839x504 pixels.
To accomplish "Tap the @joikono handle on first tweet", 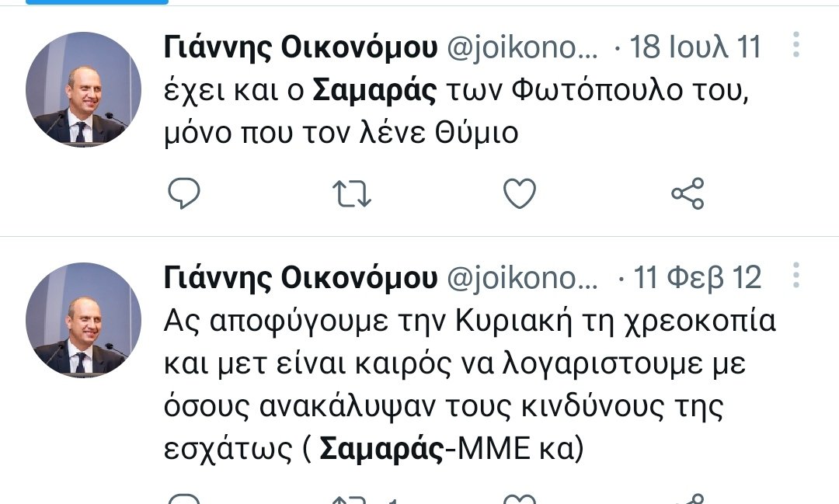I will [x=522, y=48].
